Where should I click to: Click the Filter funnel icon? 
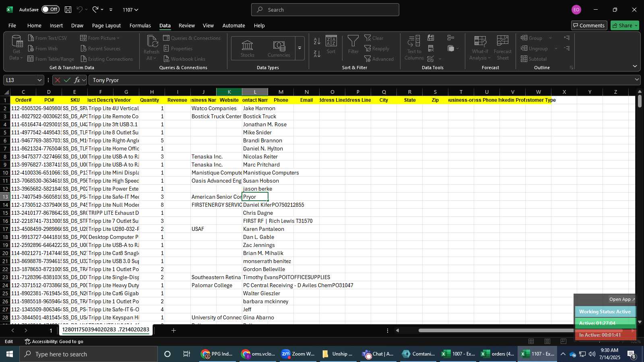(353, 41)
